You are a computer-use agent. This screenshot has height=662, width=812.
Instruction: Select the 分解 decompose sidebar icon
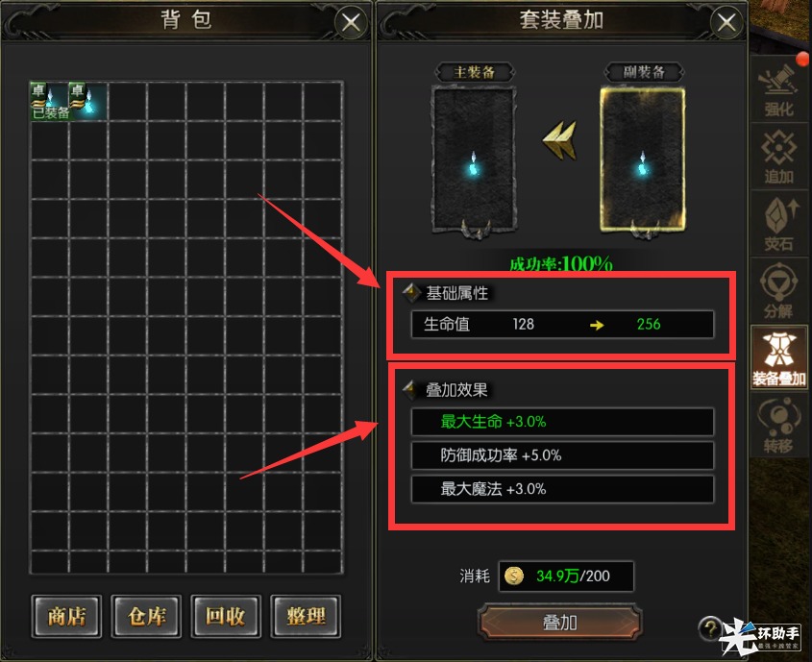[778, 290]
